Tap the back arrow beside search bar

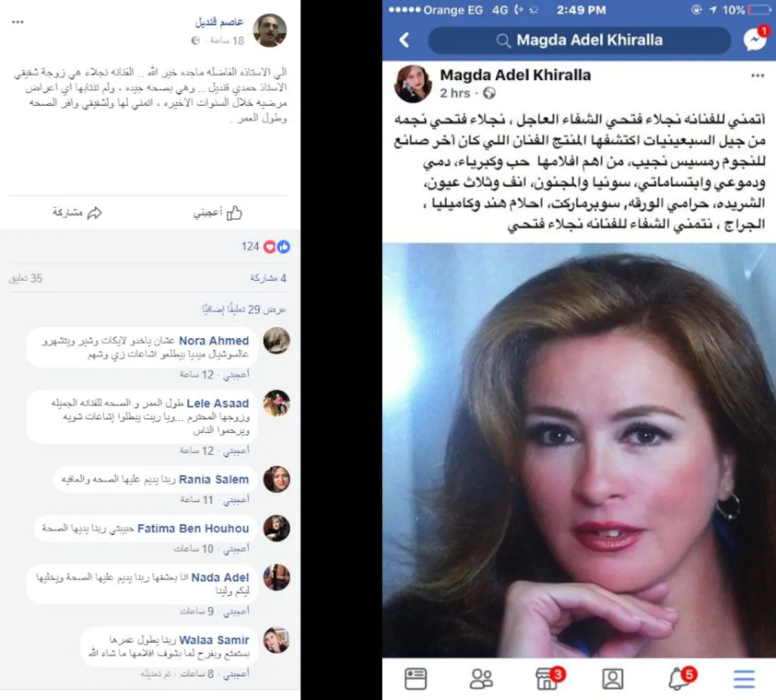[x=405, y=40]
